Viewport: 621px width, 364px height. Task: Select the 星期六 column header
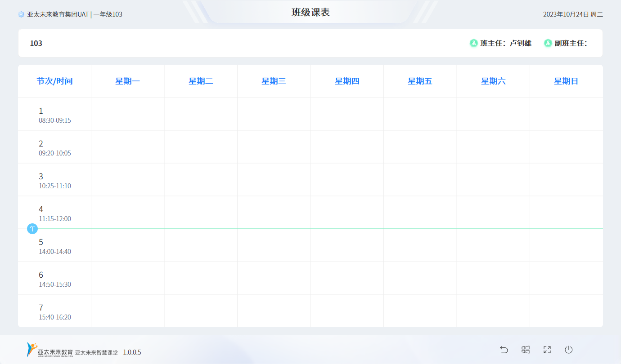pos(493,81)
